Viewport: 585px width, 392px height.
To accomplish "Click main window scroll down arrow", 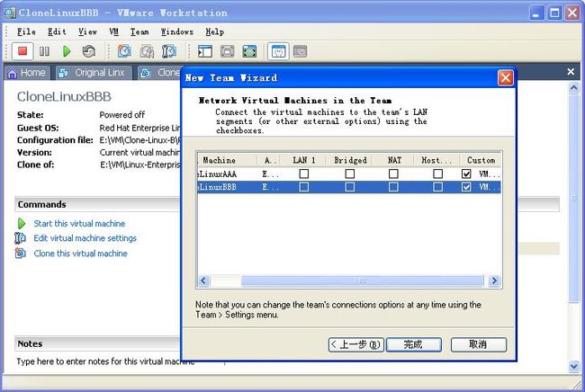I will pos(574,366).
